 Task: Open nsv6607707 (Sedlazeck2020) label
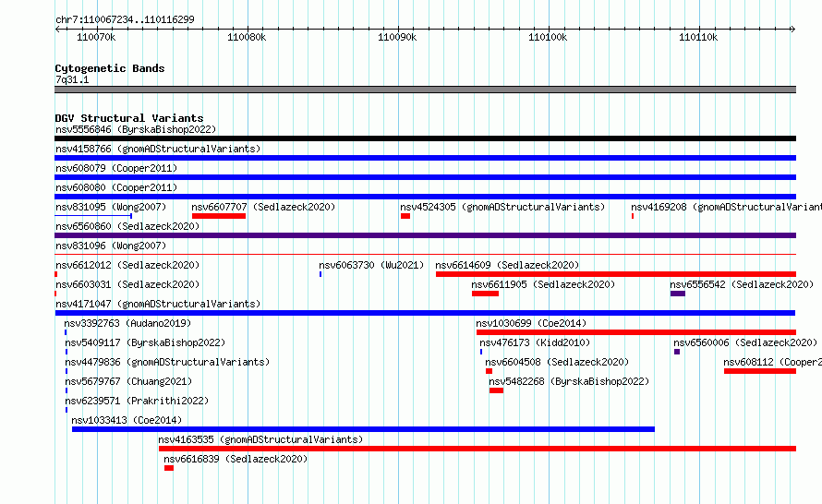coord(263,207)
